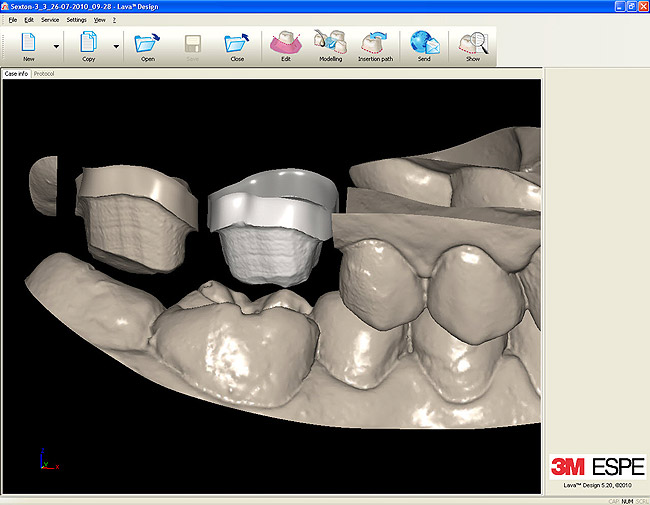650x505 pixels.
Task: Open the Service menu
Action: (49, 20)
